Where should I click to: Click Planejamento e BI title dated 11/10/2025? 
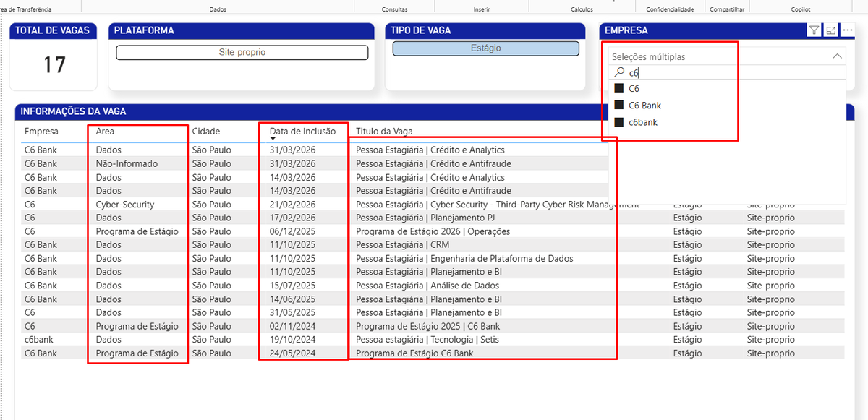pyautogui.click(x=429, y=272)
